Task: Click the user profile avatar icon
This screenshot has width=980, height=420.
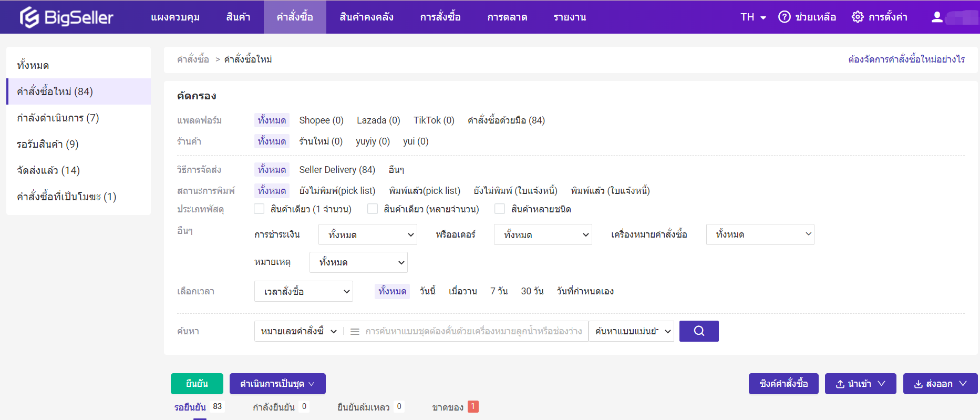Action: [x=936, y=17]
